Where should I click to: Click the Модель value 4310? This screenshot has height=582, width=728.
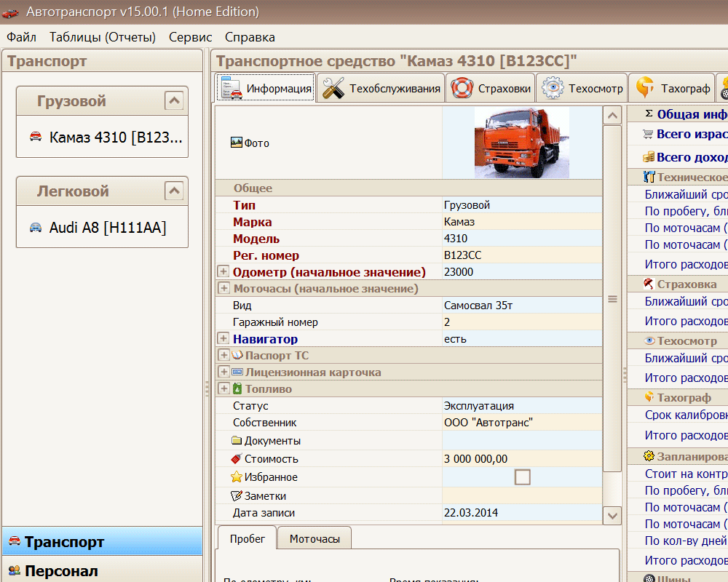pyautogui.click(x=522, y=238)
